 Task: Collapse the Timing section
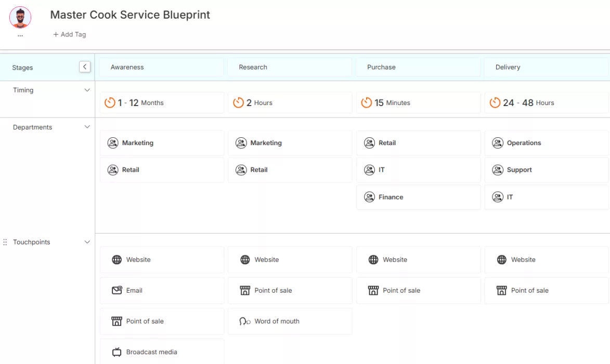pos(87,89)
